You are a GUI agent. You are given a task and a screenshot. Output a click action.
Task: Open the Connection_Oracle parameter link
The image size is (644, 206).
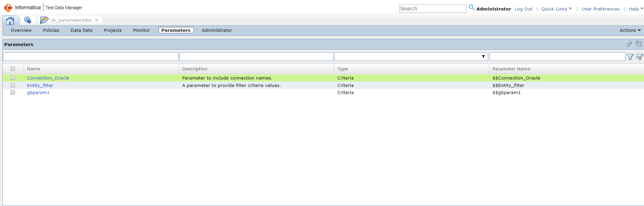point(48,78)
